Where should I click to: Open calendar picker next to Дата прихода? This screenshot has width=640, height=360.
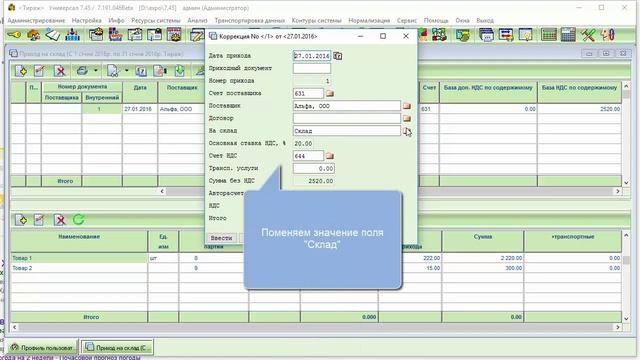[x=338, y=56]
